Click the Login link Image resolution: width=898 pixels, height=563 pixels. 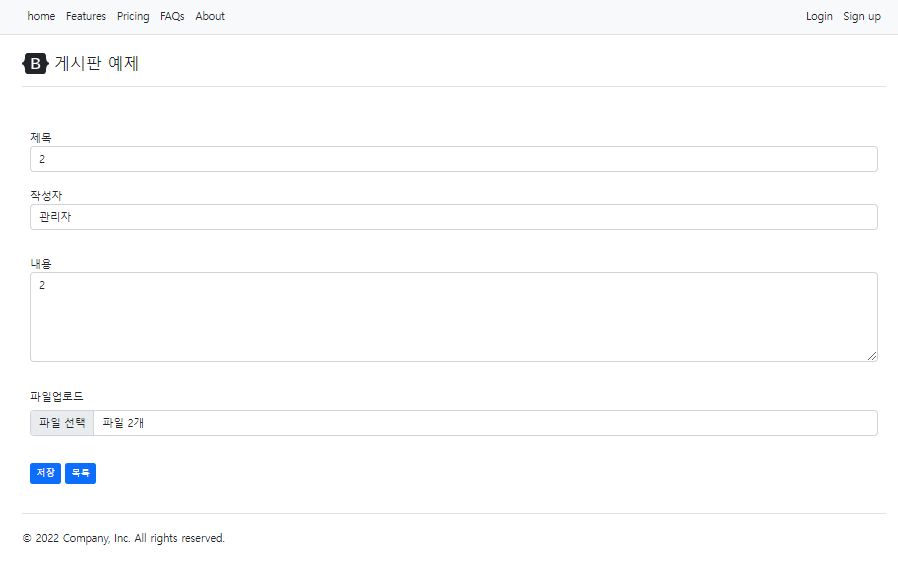click(x=819, y=16)
